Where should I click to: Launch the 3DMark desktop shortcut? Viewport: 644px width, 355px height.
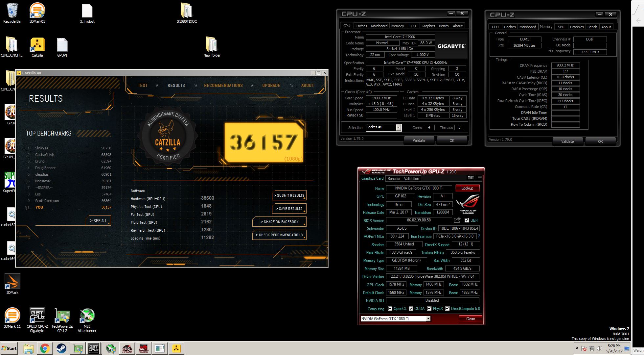point(12,284)
